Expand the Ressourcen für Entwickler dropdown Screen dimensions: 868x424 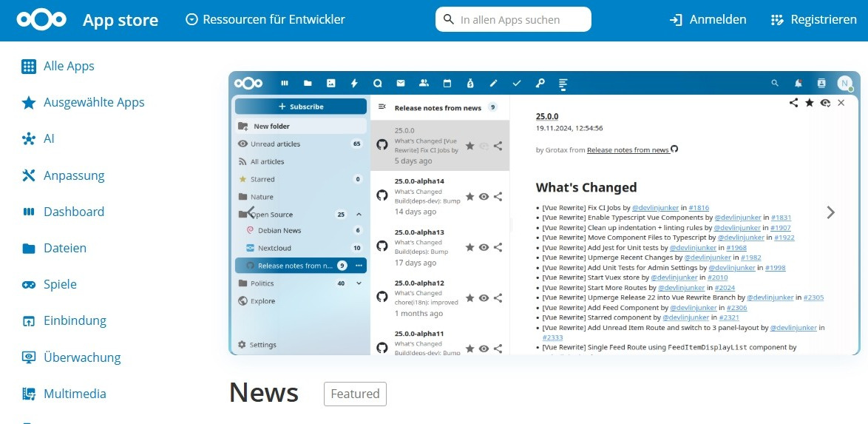click(265, 20)
